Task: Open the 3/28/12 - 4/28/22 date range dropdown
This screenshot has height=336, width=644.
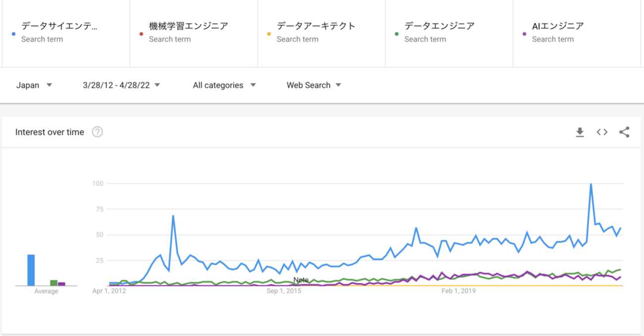Action: click(x=122, y=85)
